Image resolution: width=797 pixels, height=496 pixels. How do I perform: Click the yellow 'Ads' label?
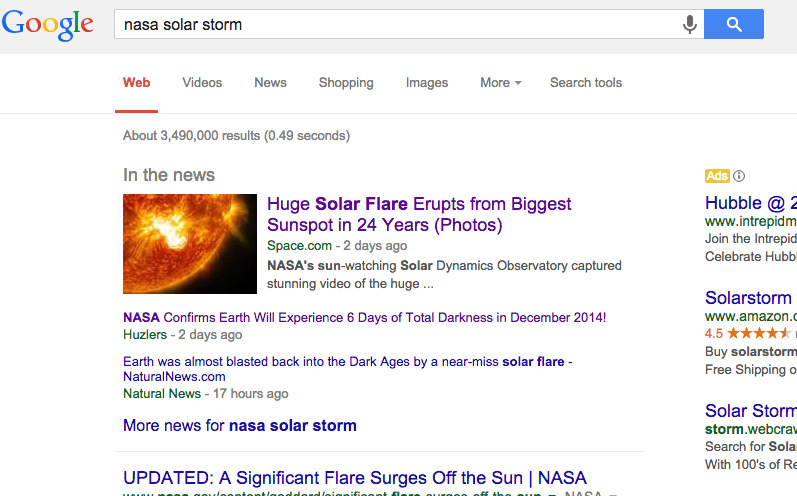(717, 176)
